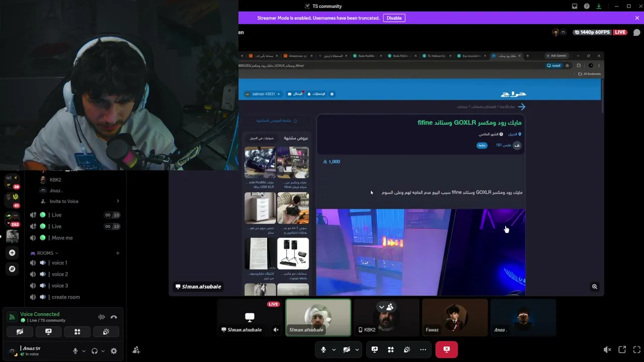Select the Fawaz participant tile
The image size is (644, 362).
click(455, 317)
